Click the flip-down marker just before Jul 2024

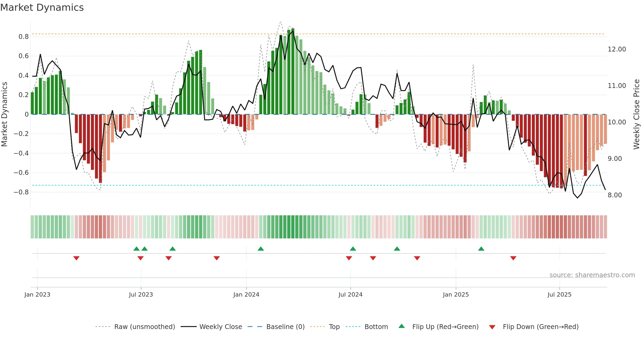coord(349,258)
